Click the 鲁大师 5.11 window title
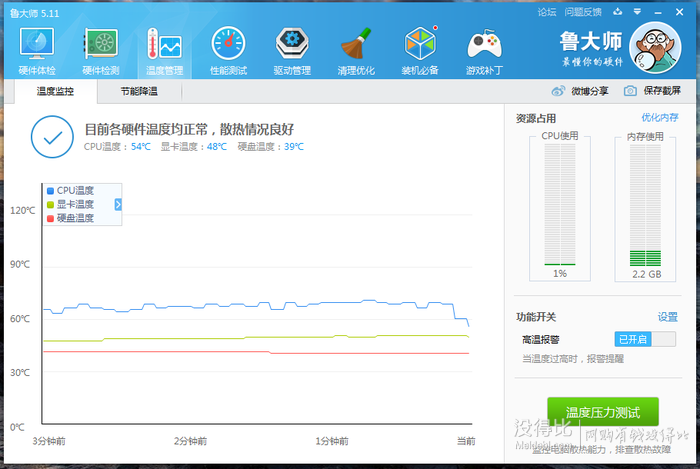The width and height of the screenshot is (700, 469). pyautogui.click(x=35, y=13)
